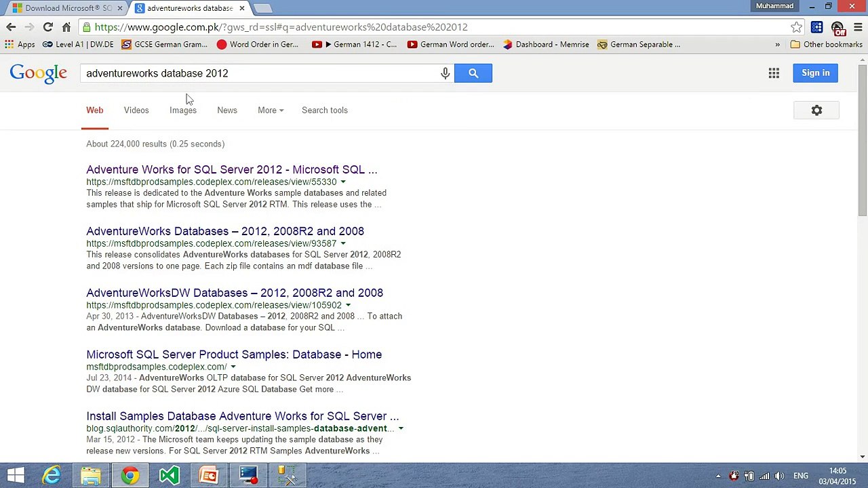Open search settings gear icon
Screen dimensions: 868x488
tap(816, 110)
